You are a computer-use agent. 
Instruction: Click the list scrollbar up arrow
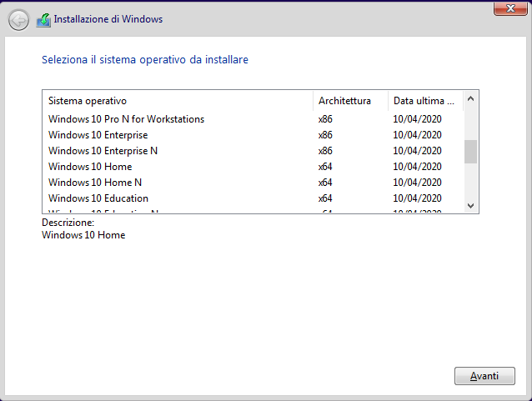[470, 98]
